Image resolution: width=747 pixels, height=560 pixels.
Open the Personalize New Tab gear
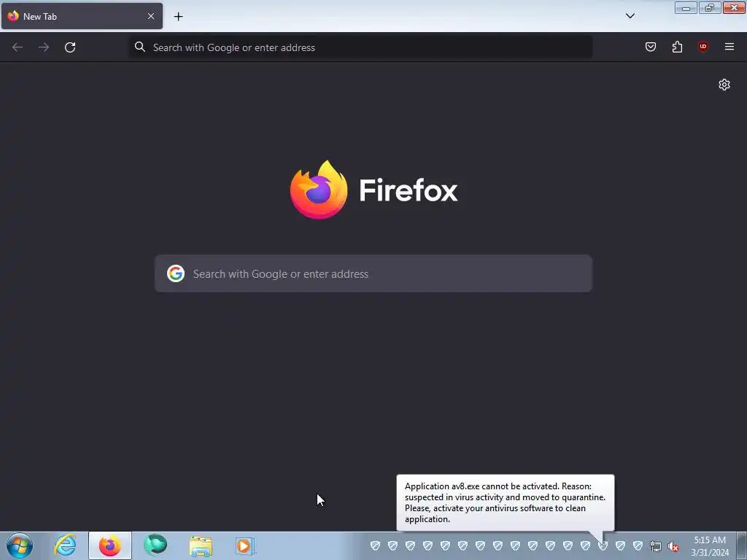pos(724,85)
